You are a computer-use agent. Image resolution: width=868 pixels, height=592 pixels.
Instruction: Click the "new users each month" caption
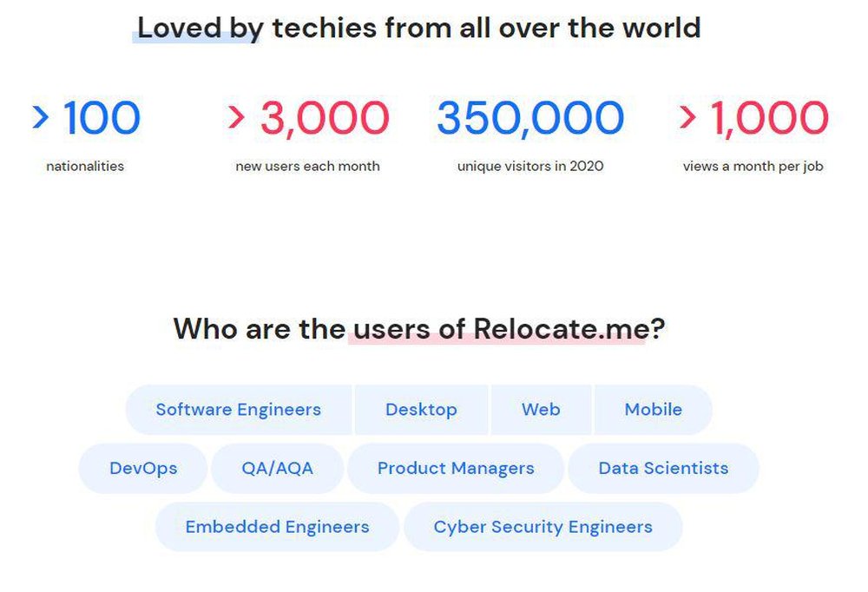(308, 166)
